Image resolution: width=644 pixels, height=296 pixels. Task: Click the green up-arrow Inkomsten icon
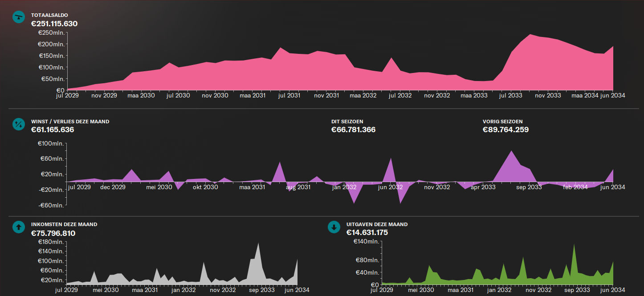[18, 227]
